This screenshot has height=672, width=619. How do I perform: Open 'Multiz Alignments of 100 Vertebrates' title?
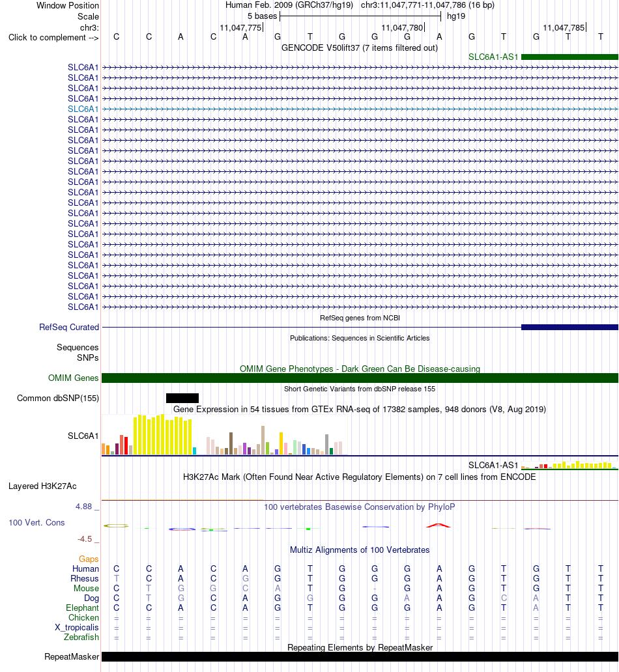point(360,550)
